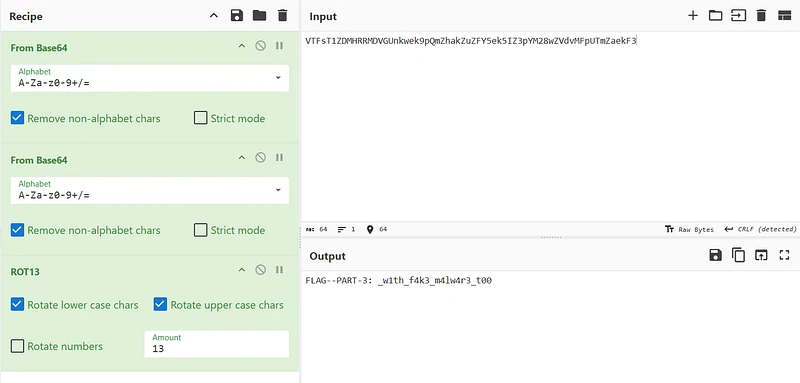Screen dimensions: 800x383
Task: Uncheck Rotate lower case chars
Action: coord(17,305)
